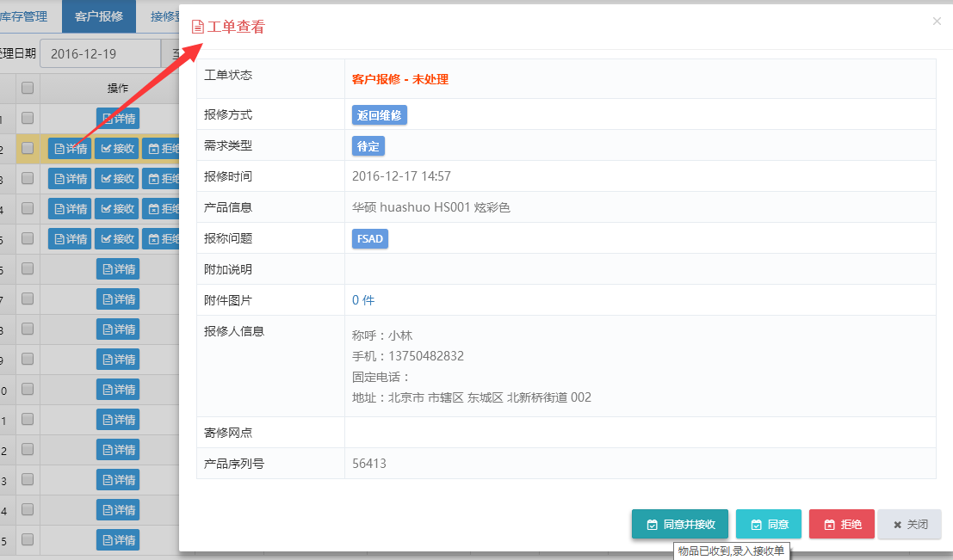Screen dimensions: 953x560
Task: Click the red 拒绝 button in dialog footer
Action: [842, 524]
